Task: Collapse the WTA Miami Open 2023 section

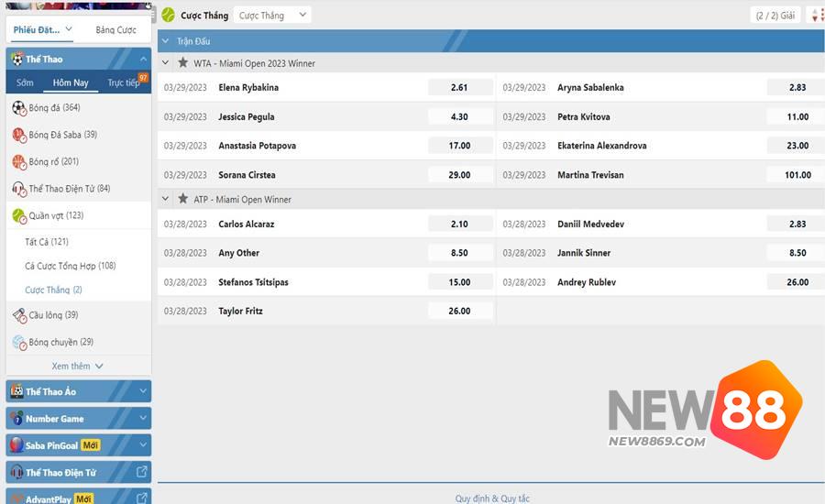Action: click(x=165, y=63)
